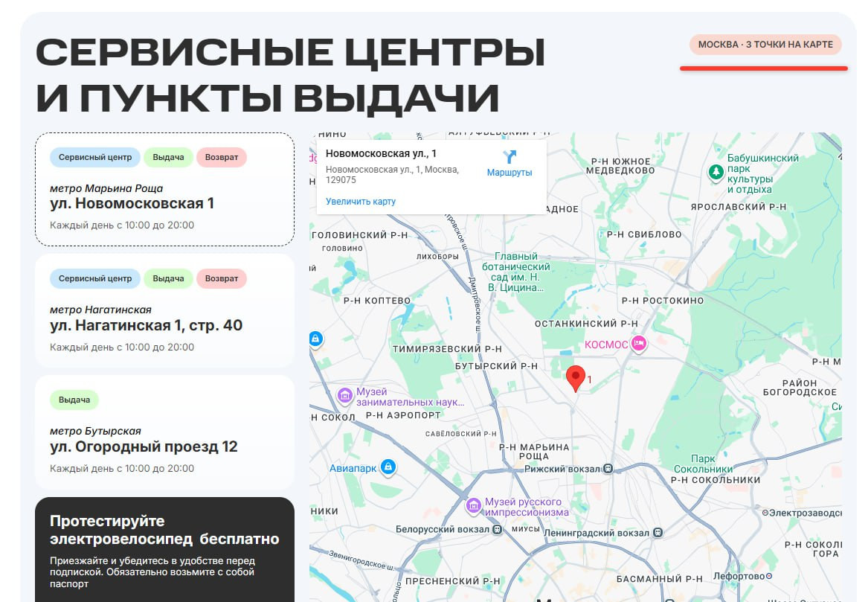868x602 pixels.
Task: Click Выдача tag in Нагатинская card
Action: [x=168, y=278]
